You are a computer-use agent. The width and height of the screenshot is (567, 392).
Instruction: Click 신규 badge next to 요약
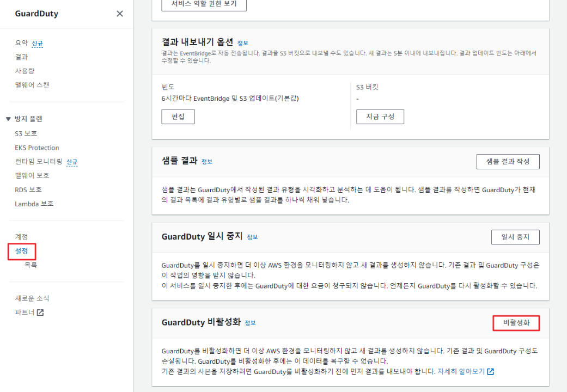(37, 44)
